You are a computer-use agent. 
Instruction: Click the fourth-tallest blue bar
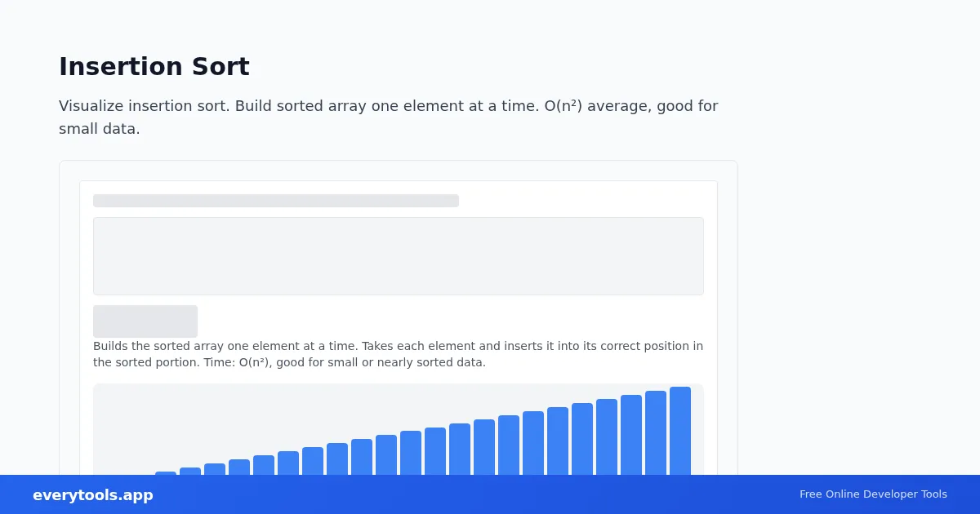pyautogui.click(x=607, y=437)
